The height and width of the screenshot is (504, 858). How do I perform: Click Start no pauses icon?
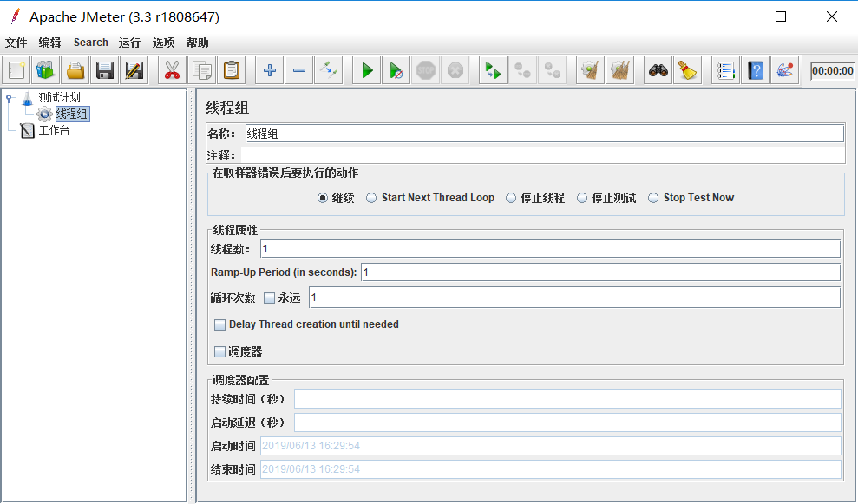396,70
